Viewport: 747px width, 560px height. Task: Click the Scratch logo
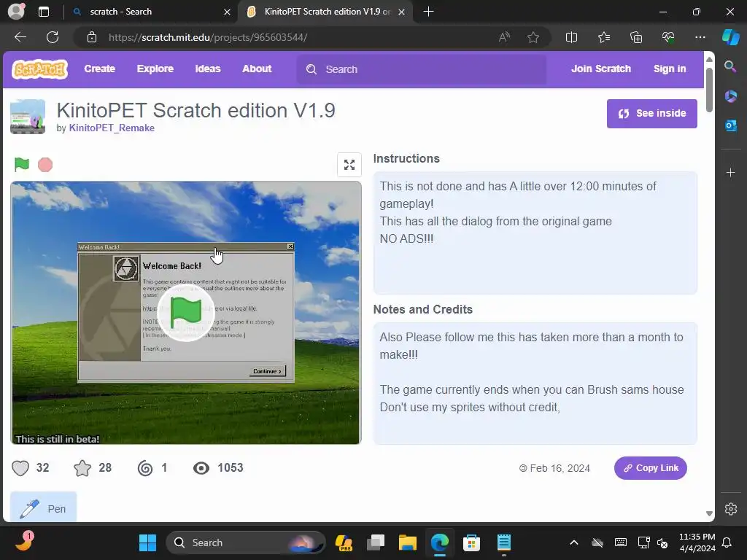(x=39, y=69)
